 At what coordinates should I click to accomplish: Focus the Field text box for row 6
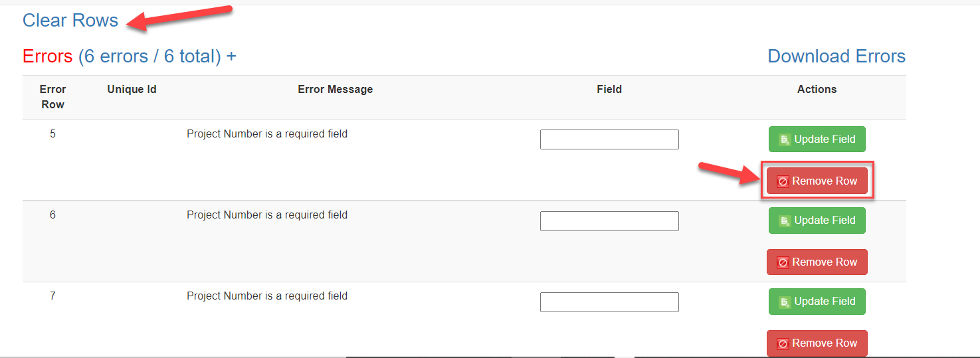pos(609,221)
